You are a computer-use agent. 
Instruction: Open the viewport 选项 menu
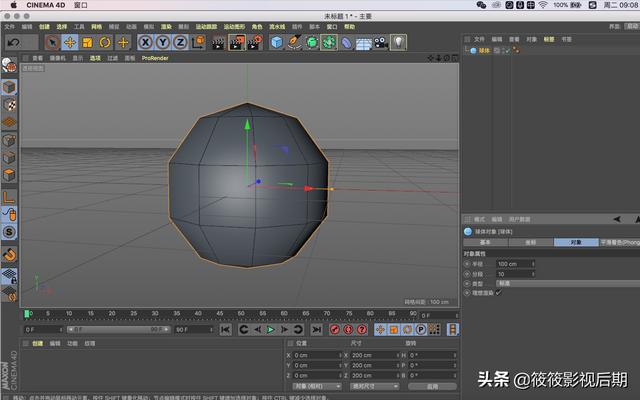[x=95, y=58]
